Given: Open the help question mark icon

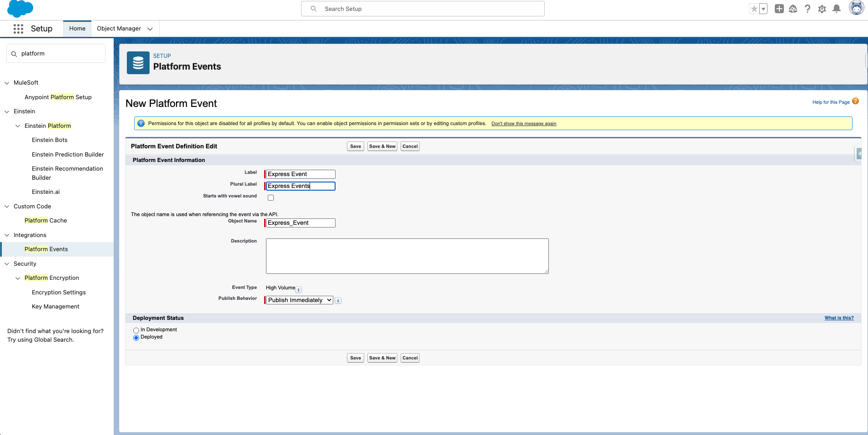Looking at the screenshot, I should [x=808, y=9].
